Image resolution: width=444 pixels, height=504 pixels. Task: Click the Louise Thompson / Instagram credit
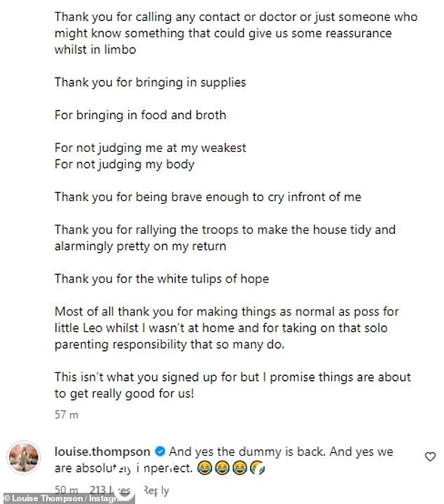[67, 498]
